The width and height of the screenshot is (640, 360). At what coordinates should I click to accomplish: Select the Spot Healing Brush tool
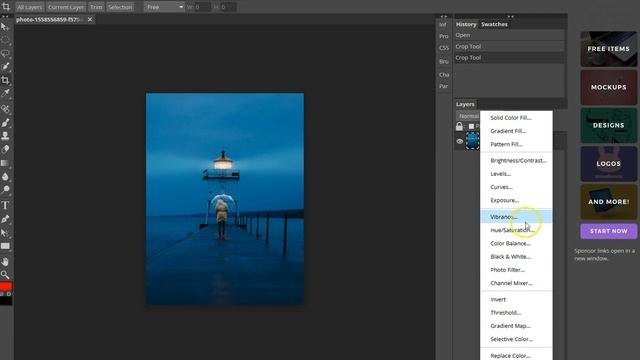tap(5, 109)
